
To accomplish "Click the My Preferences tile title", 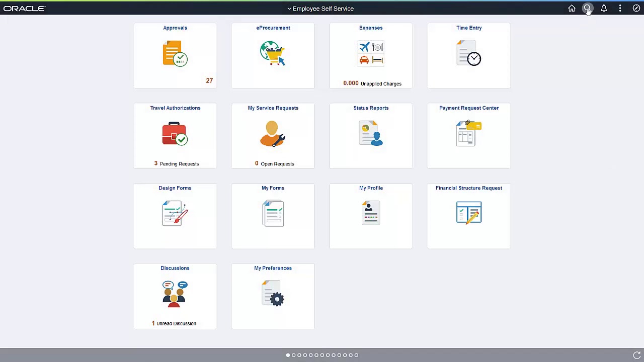I will coord(273,268).
